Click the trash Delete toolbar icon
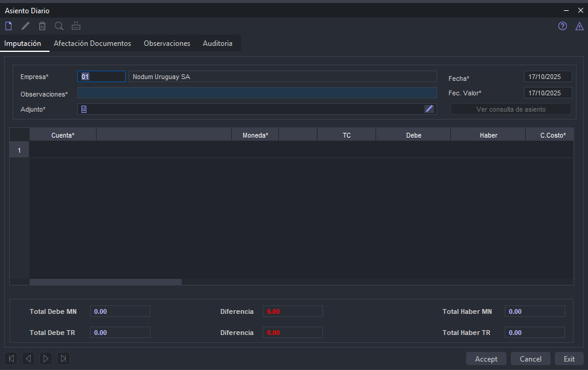The height and width of the screenshot is (370, 588). (42, 26)
